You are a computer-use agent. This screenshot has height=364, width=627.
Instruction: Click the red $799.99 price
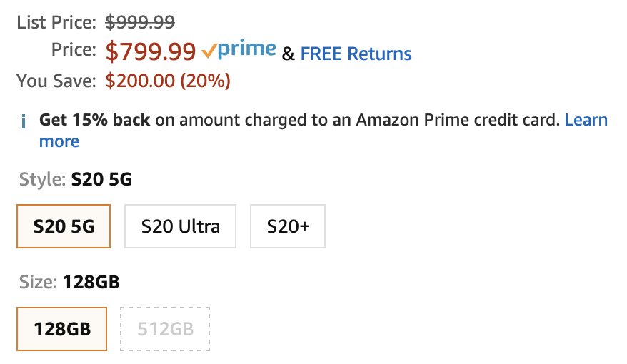click(151, 51)
